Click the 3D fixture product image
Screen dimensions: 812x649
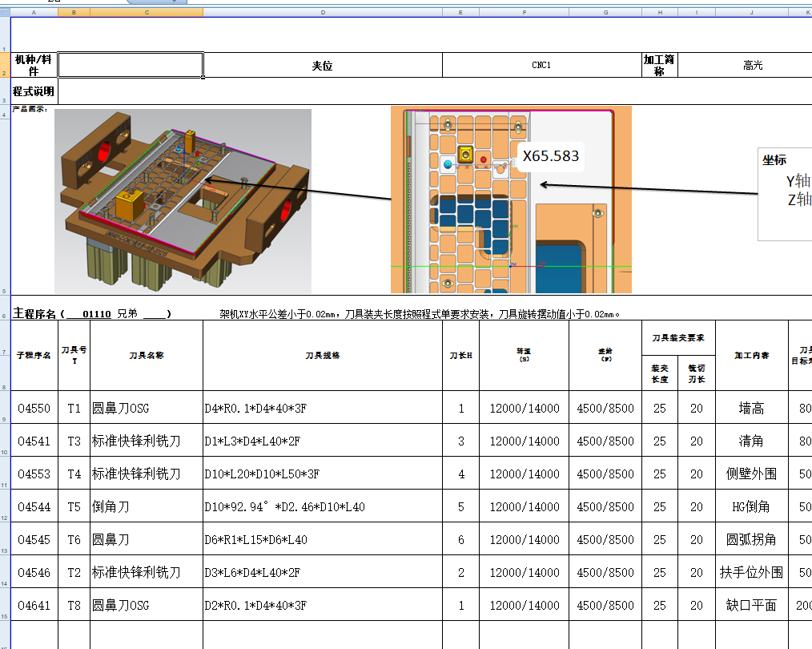coord(184,200)
